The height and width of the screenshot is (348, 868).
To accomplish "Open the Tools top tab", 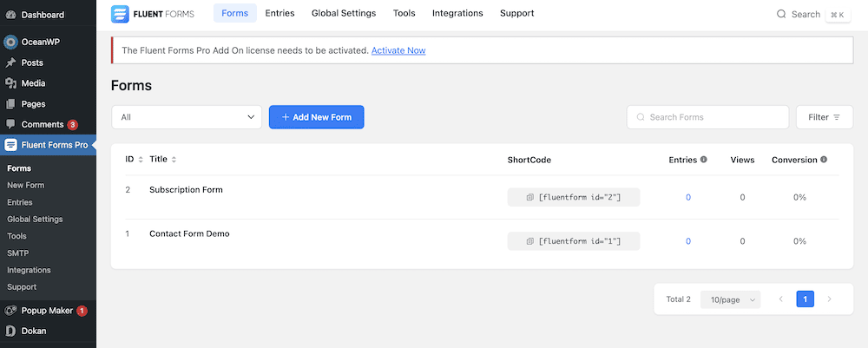I will tap(404, 13).
